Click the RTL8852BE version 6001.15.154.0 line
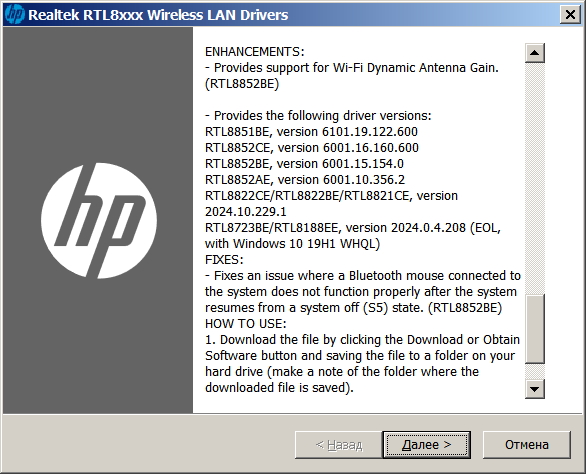Image resolution: width=586 pixels, height=474 pixels. [x=304, y=164]
